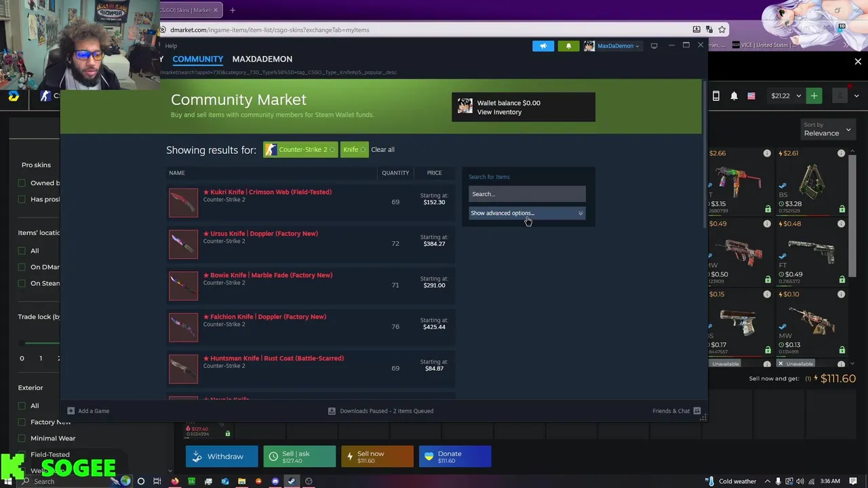868x488 pixels.
Task: Sort market results by PRICE column
Action: click(434, 173)
